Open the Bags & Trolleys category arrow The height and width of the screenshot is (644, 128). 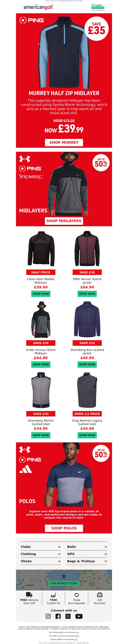(106, 561)
